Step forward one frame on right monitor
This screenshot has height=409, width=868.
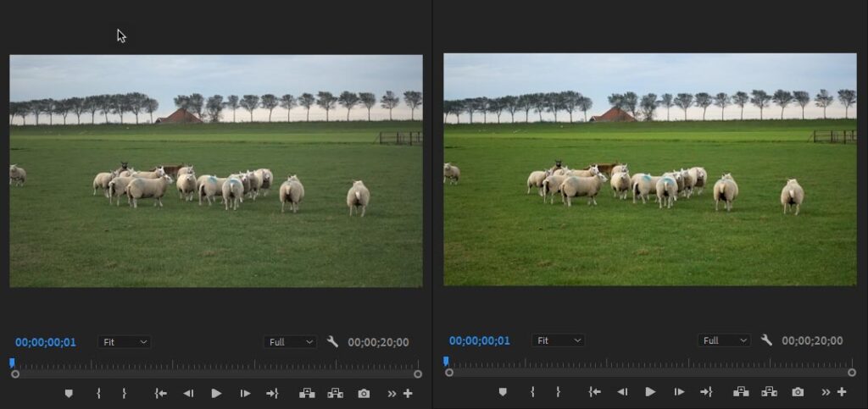[x=679, y=392]
